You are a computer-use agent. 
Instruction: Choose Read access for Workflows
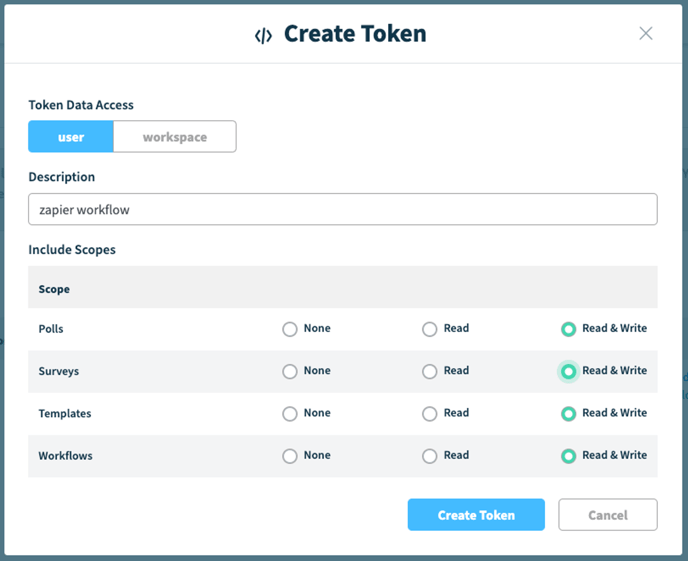coord(430,456)
